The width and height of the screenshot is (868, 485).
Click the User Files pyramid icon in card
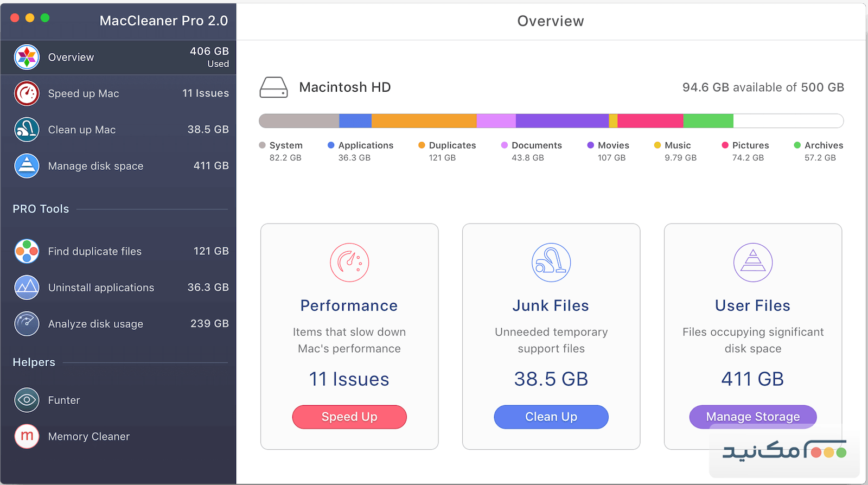click(x=753, y=263)
